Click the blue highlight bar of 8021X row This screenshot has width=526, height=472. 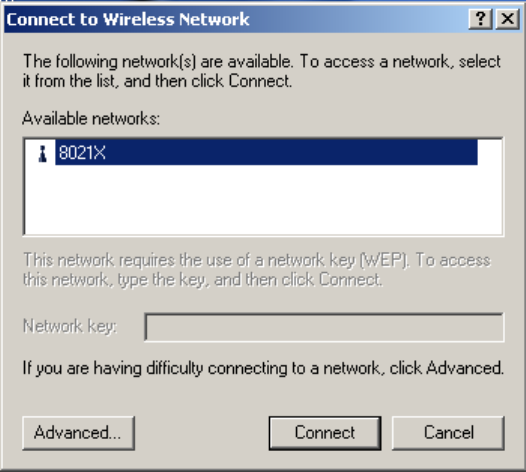click(x=266, y=153)
